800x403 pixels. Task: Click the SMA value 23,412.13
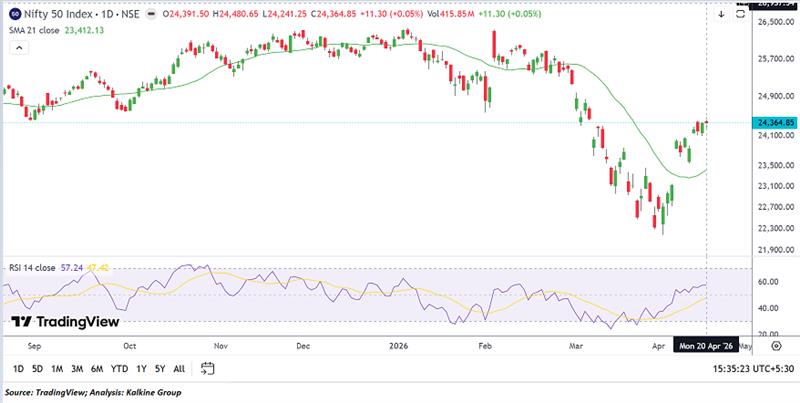[84, 31]
